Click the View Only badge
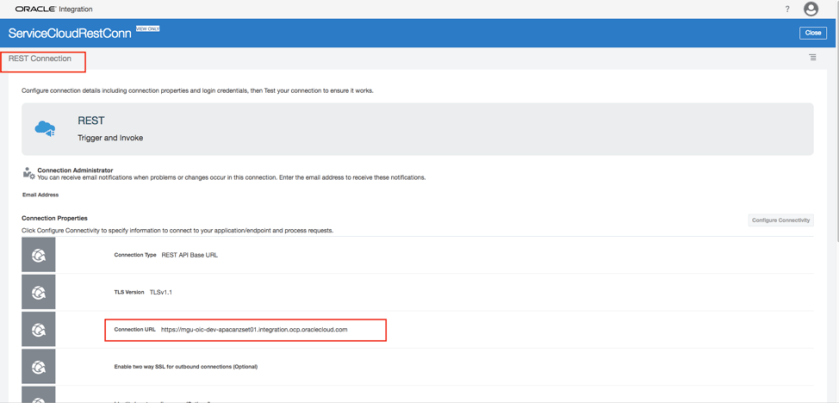This screenshot has width=839, height=403. pos(147,29)
